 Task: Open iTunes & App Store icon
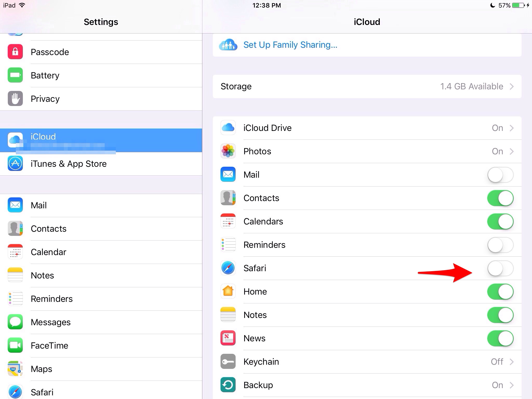(15, 163)
